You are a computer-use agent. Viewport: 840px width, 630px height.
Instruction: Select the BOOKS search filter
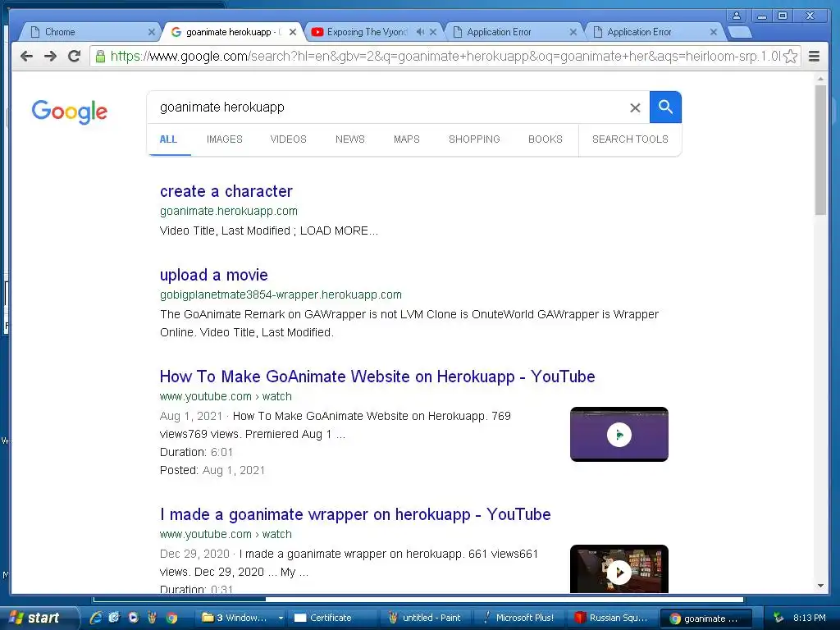tap(546, 139)
